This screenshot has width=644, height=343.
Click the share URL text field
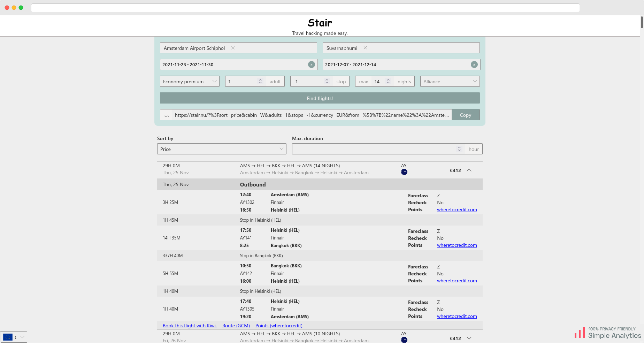pyautogui.click(x=311, y=115)
